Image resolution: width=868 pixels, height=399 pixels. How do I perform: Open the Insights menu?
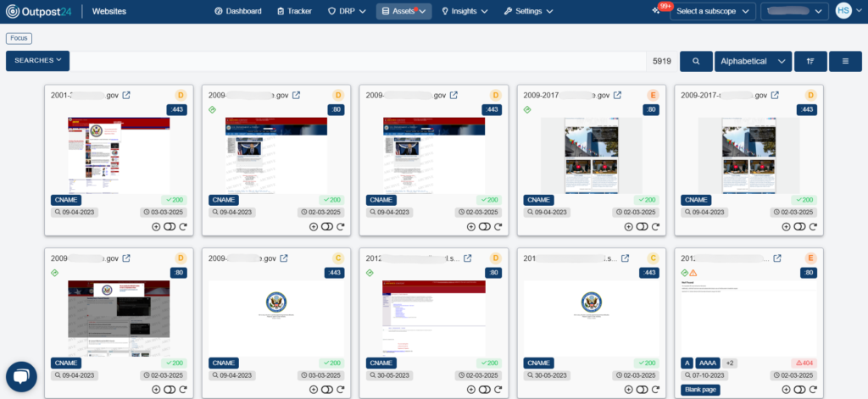coord(465,11)
